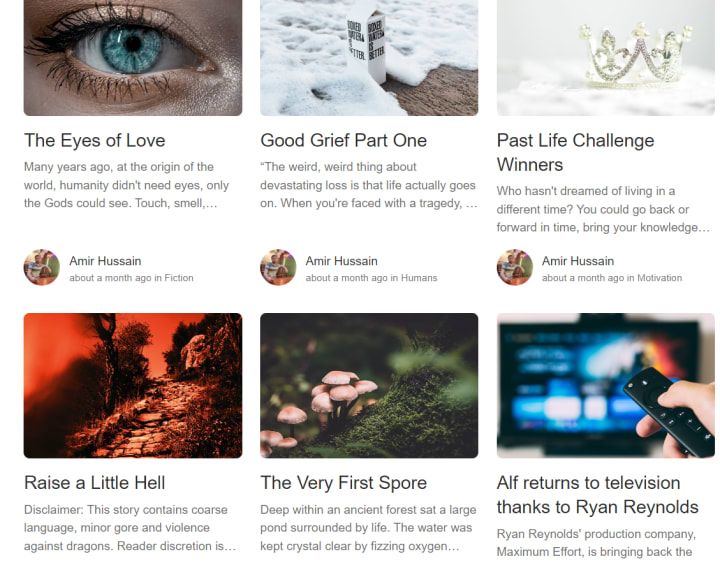Open The Eyes of Love story title

pos(95,140)
